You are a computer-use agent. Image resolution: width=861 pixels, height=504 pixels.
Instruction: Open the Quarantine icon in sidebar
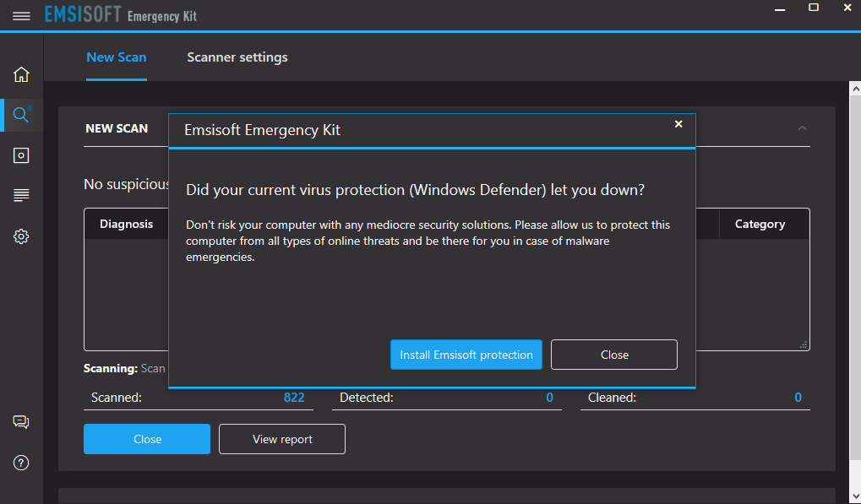21,155
